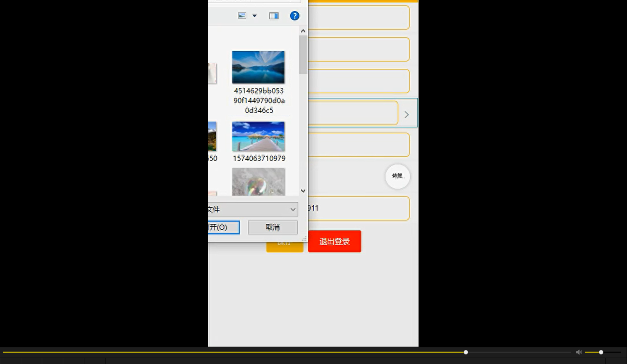Click the video progress slider handle
The height and width of the screenshot is (364, 627).
(466, 352)
